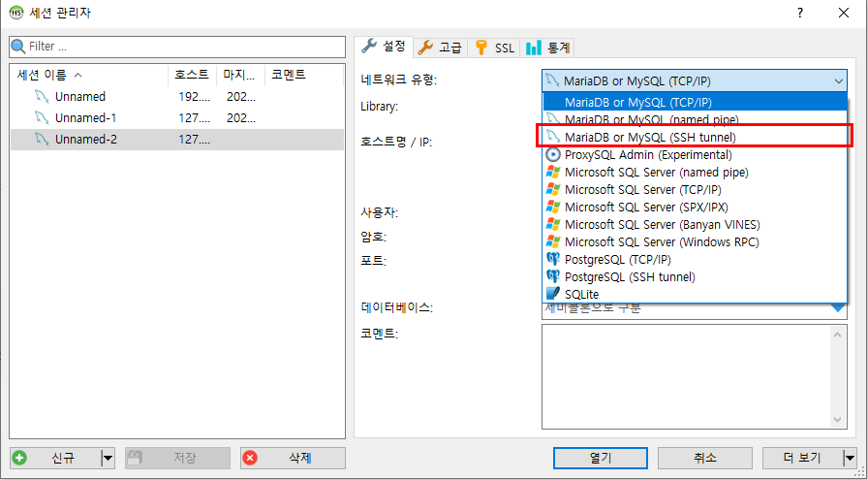This screenshot has height=480, width=868.
Task: Click the key icon on SSL tab
Action: tap(481, 48)
